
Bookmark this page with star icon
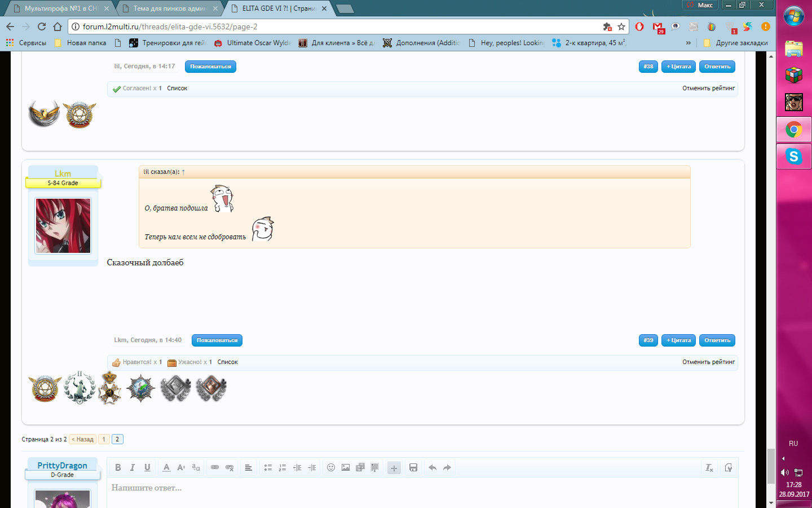[621, 27]
